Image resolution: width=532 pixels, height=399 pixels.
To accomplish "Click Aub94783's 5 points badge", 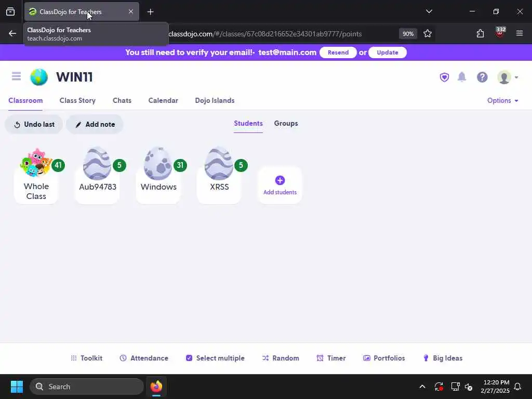I will point(119,165).
